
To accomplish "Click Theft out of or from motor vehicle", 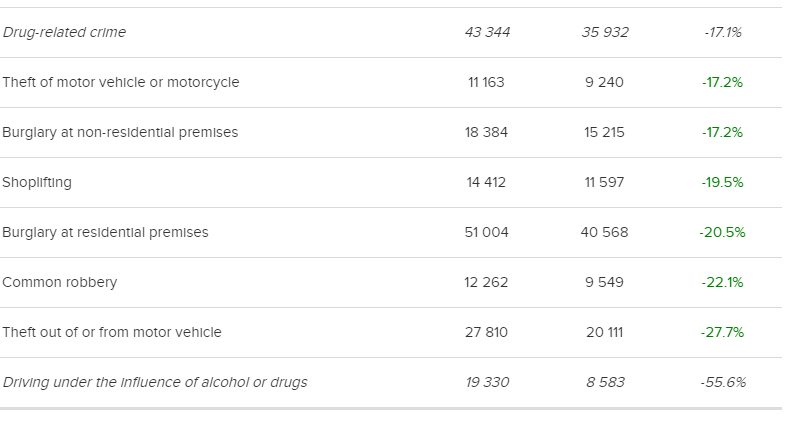I will [x=112, y=332].
